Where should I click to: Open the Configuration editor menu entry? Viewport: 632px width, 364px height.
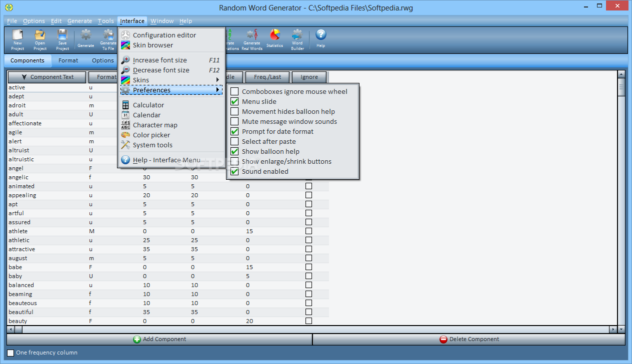click(x=171, y=35)
